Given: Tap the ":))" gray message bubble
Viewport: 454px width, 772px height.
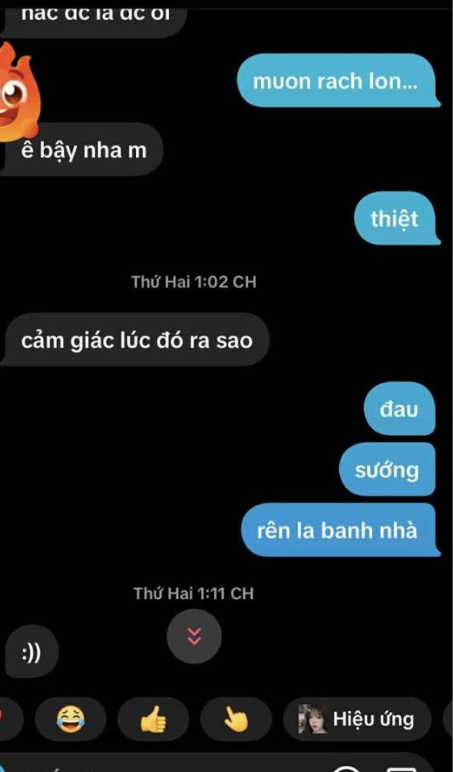Looking at the screenshot, I should click(x=32, y=651).
